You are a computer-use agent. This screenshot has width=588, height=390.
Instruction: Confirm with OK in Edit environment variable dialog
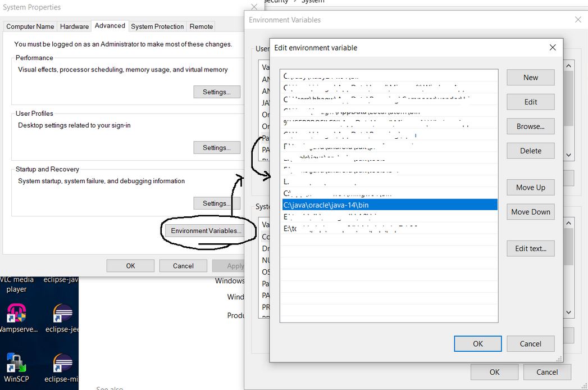[477, 344]
